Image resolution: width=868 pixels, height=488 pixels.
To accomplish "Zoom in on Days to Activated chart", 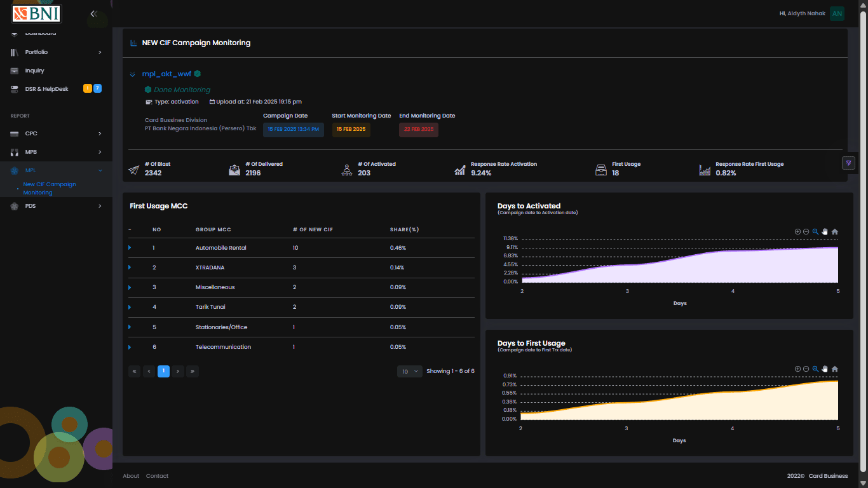I will tap(797, 232).
